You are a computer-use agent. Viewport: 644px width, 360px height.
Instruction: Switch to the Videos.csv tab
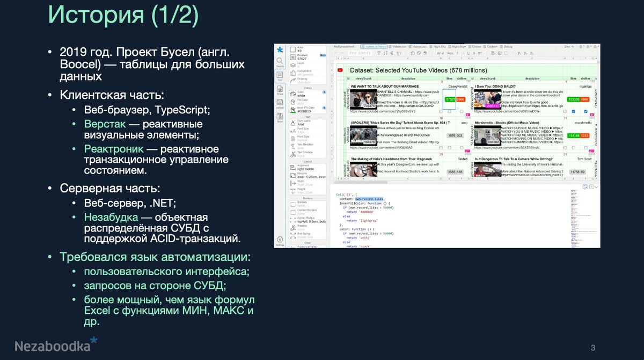coord(398,47)
